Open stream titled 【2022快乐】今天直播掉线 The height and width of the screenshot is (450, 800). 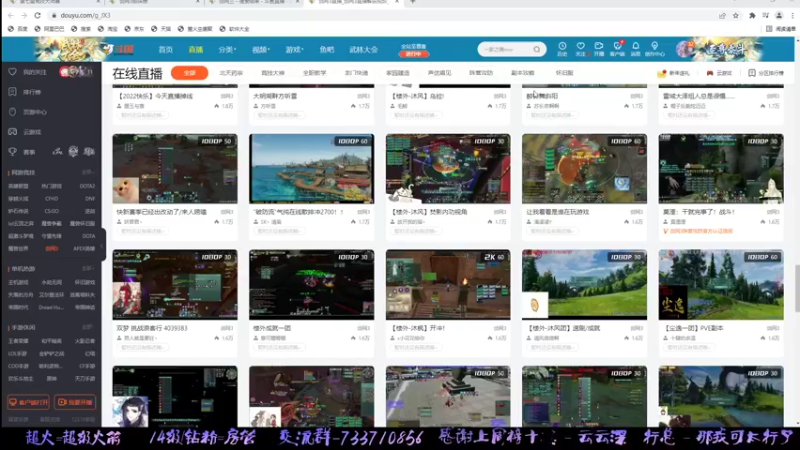tap(156, 96)
